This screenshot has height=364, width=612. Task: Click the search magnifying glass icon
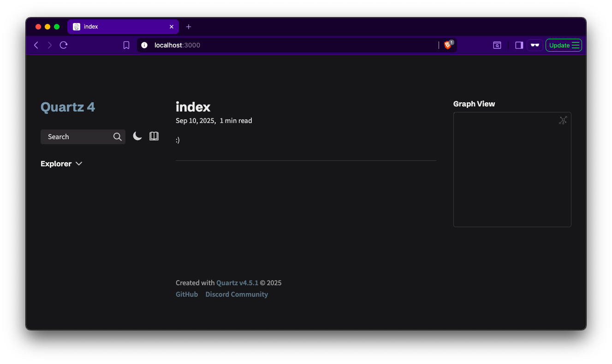point(118,137)
